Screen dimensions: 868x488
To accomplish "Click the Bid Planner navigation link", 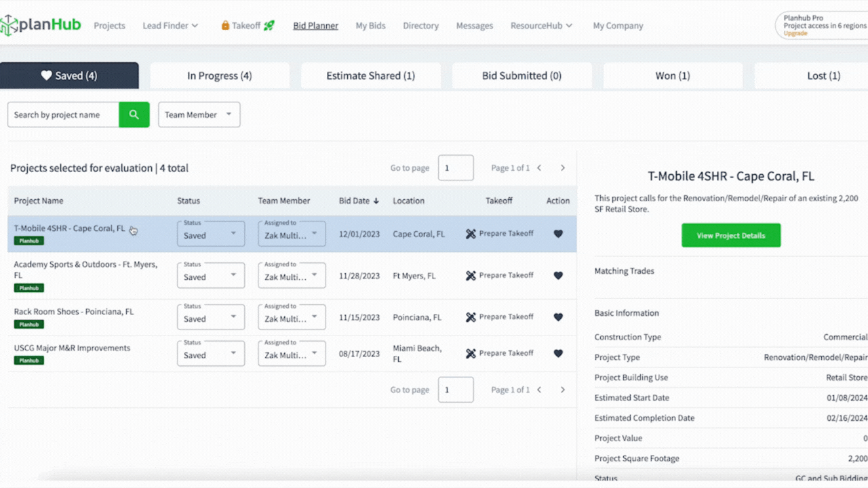I will 316,26.
